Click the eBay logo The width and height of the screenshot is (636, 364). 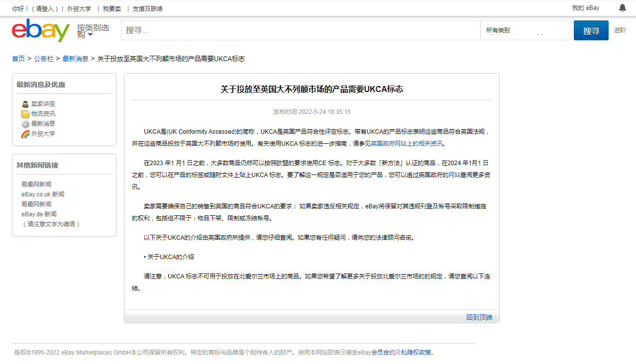point(40,30)
